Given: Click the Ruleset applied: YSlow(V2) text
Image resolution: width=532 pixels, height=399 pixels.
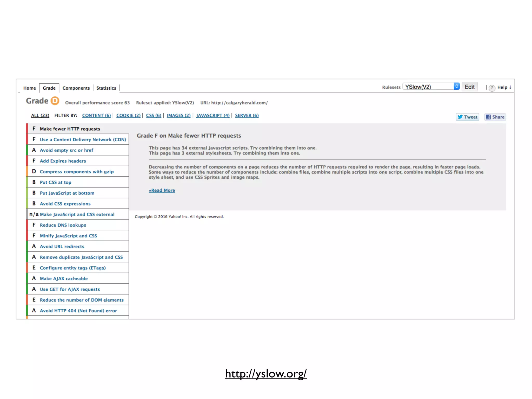Looking at the screenshot, I should pos(165,103).
